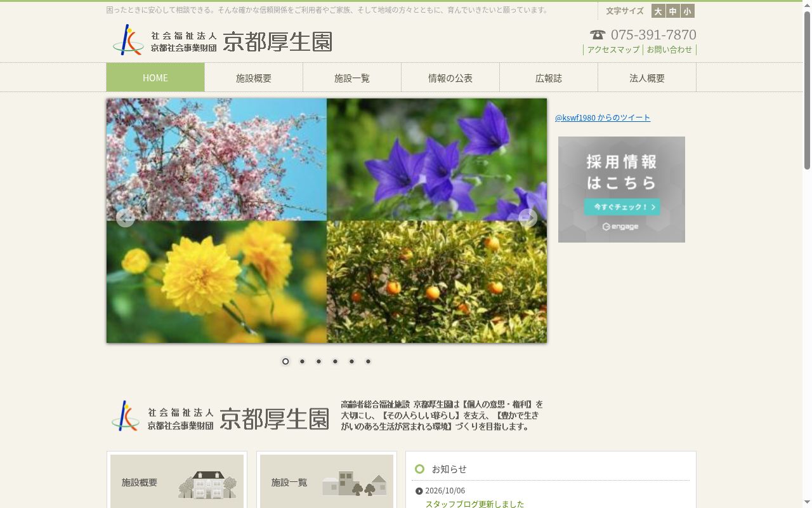Click the 文字サイズ label

pos(624,11)
